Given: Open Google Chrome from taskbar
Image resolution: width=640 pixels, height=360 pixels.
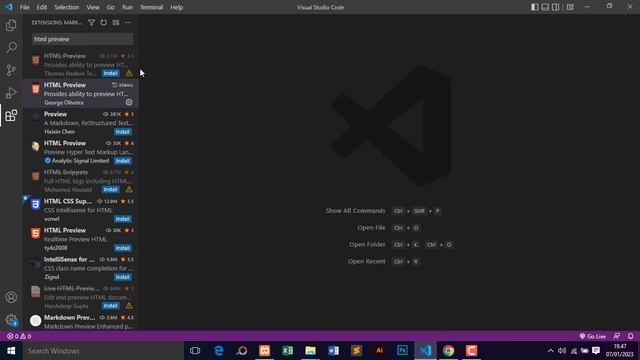Looking at the screenshot, I should [448, 351].
